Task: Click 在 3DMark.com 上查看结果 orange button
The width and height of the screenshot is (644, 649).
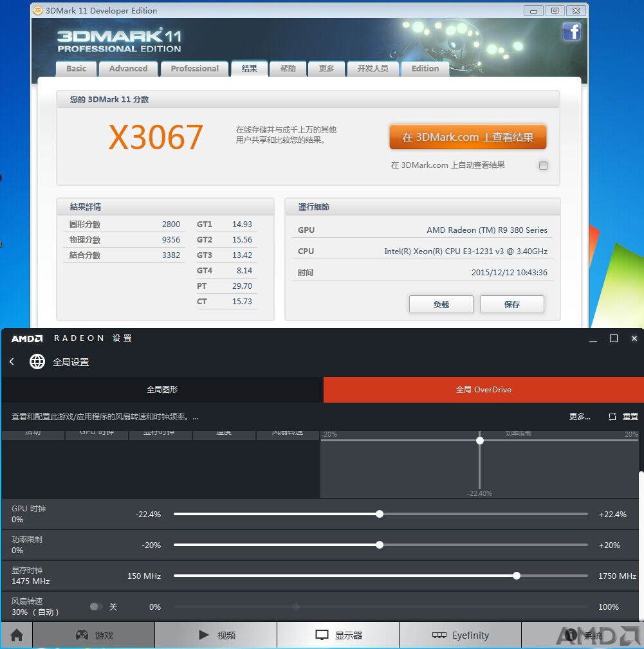Action: [x=468, y=137]
